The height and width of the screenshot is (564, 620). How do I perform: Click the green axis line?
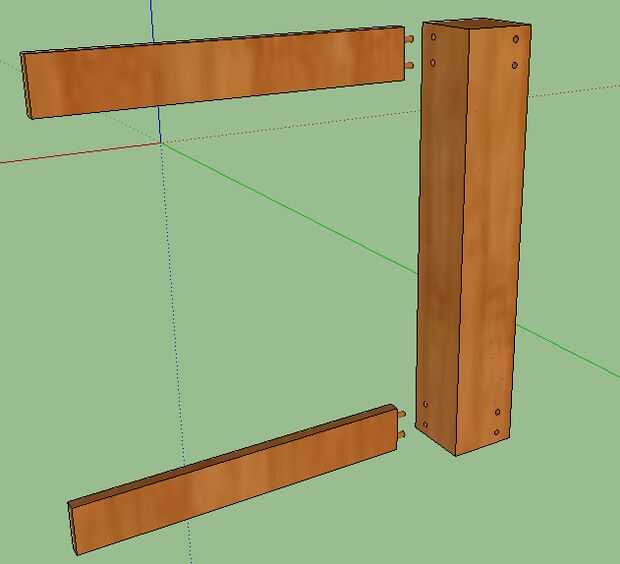(x=289, y=210)
